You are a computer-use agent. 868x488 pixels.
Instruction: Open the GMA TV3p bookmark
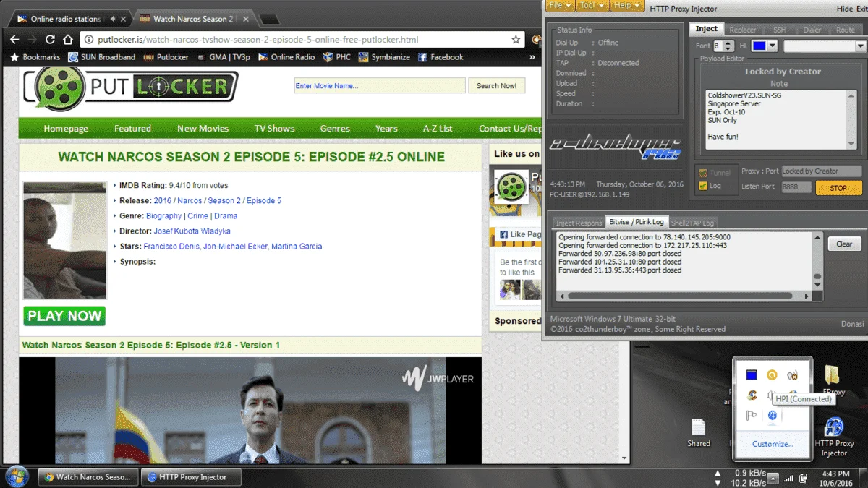[223, 57]
